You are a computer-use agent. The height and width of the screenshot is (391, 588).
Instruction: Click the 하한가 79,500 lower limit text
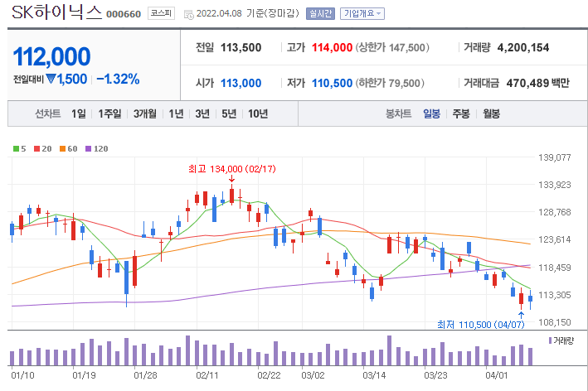tap(390, 83)
